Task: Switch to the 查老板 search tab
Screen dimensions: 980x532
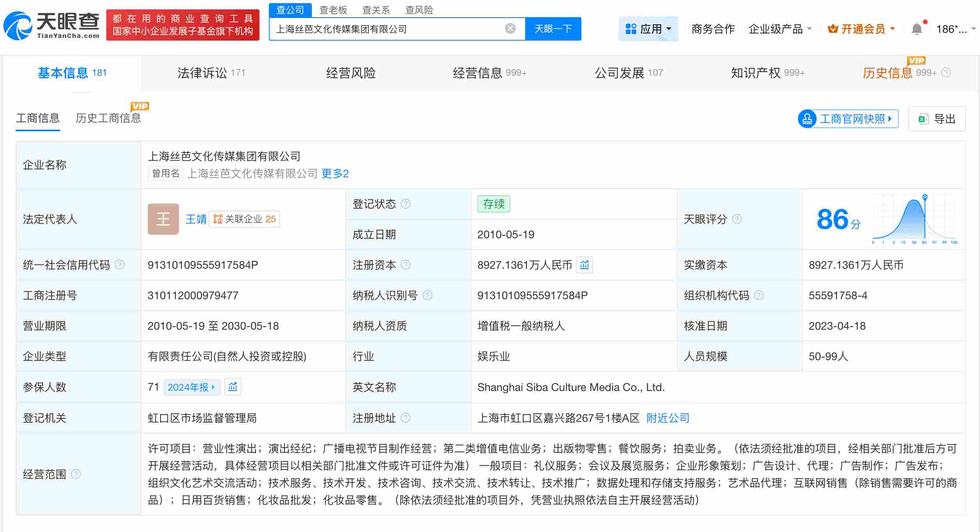Action: point(333,10)
